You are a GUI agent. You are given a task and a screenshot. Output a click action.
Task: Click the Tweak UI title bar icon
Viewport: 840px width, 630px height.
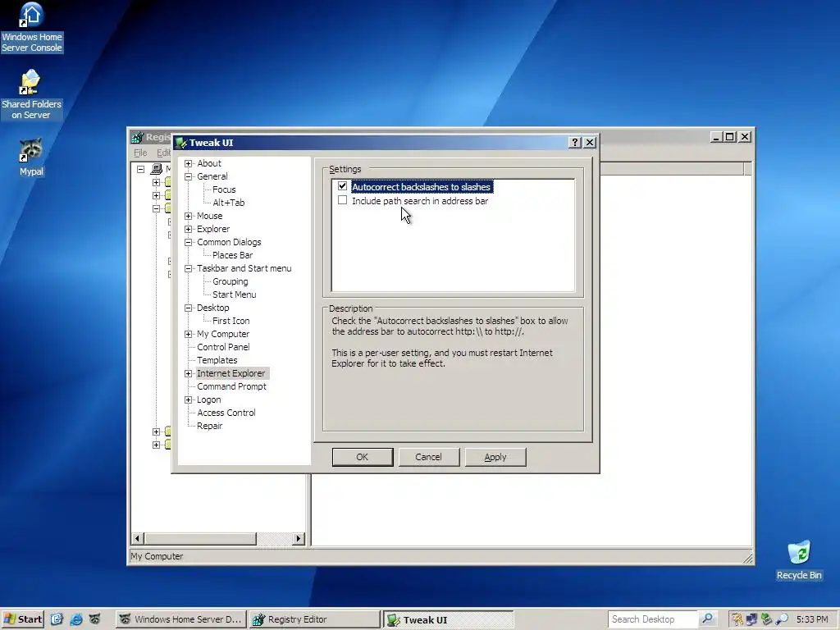point(181,143)
